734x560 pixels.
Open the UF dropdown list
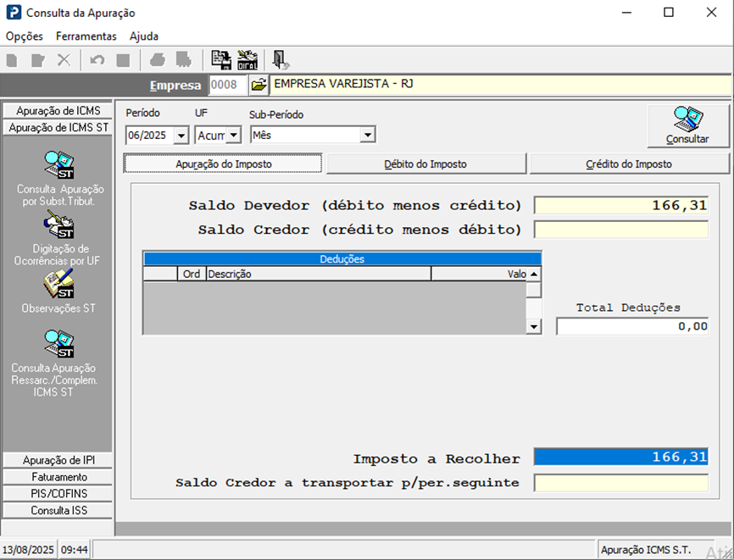[233, 135]
